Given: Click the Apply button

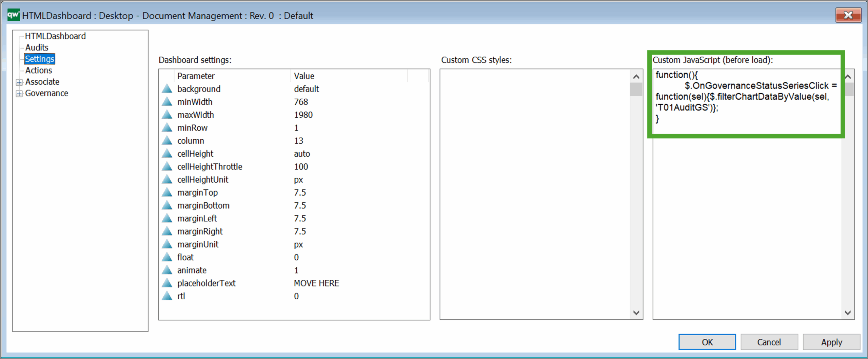Looking at the screenshot, I should point(831,342).
